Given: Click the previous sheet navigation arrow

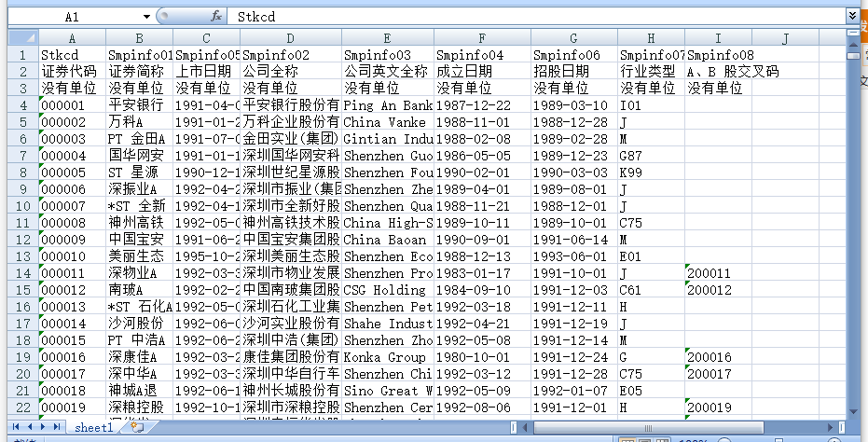Looking at the screenshot, I should pos(29,427).
